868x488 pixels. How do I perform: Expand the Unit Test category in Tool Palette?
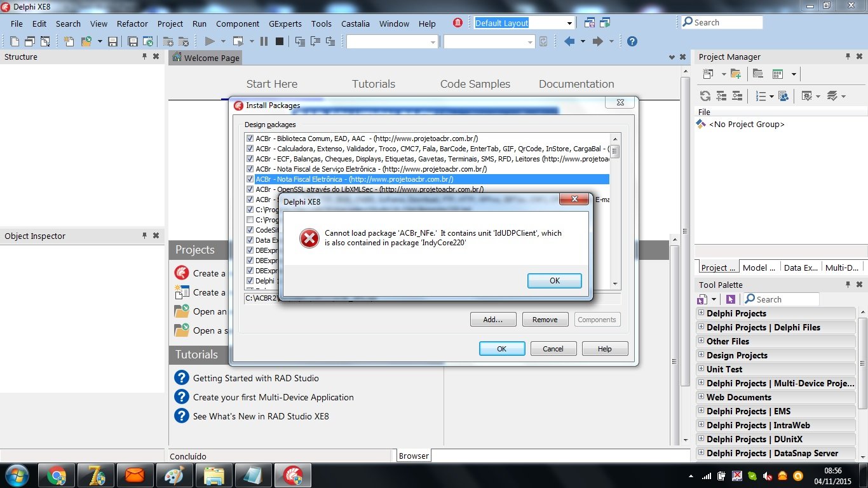click(x=701, y=369)
